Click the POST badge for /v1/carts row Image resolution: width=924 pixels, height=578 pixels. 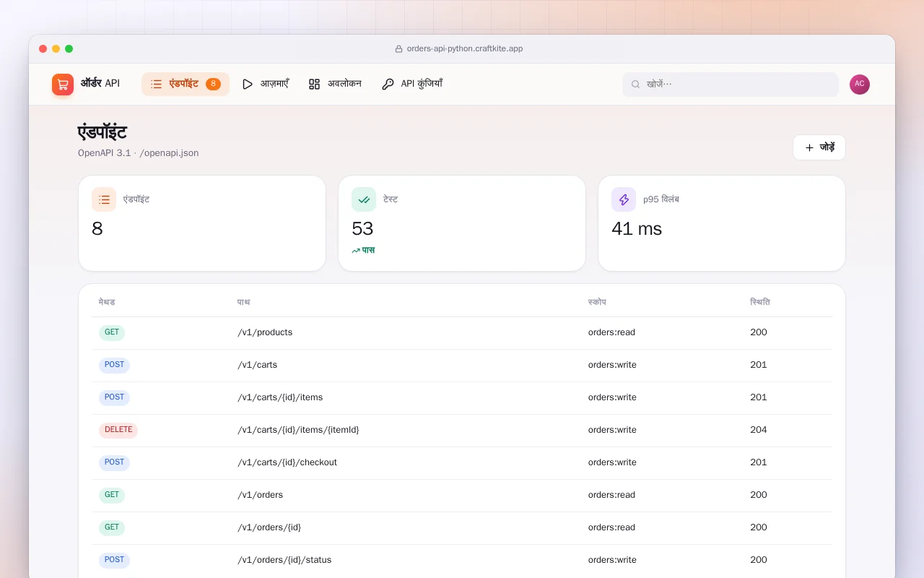pos(114,365)
